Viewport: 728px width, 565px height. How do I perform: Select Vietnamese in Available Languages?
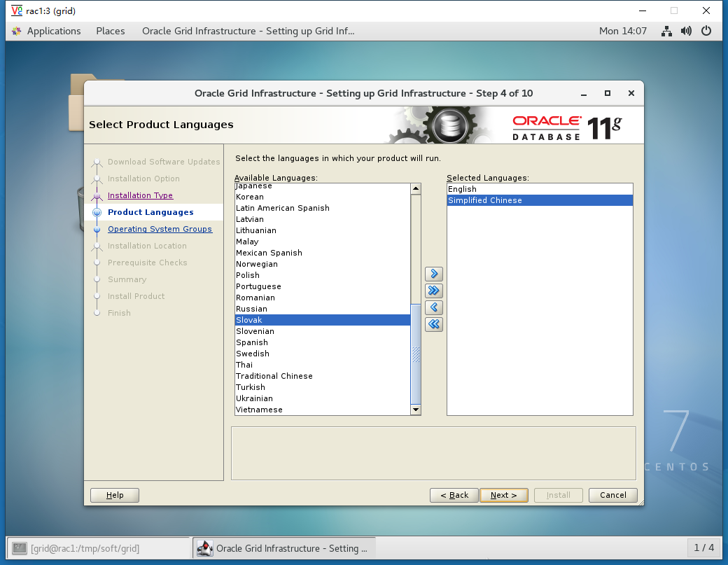pyautogui.click(x=322, y=410)
